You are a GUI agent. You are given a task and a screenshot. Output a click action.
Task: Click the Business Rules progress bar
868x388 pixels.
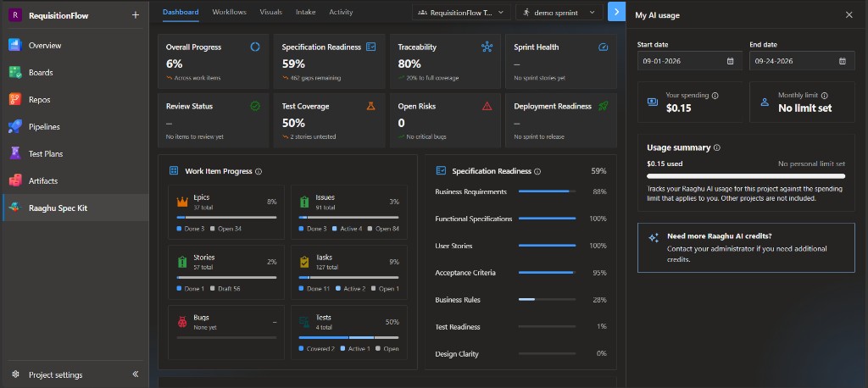point(547,300)
